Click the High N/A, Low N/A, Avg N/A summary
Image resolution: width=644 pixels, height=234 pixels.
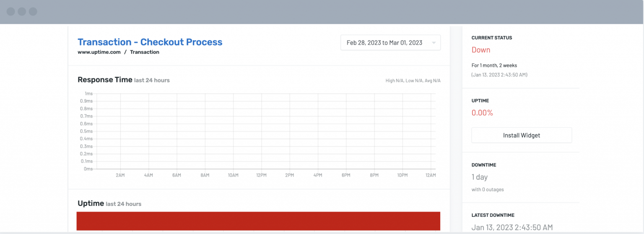click(413, 81)
